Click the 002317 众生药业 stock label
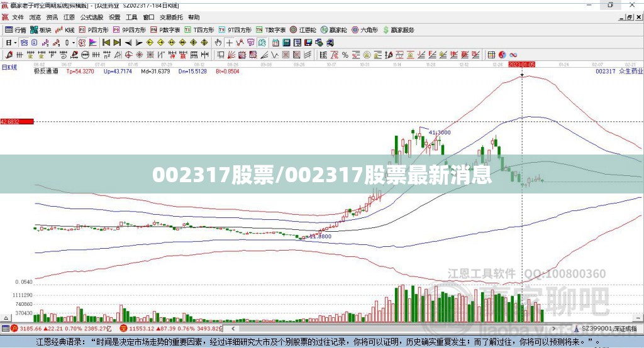This screenshot has height=348, width=644. click(x=619, y=72)
